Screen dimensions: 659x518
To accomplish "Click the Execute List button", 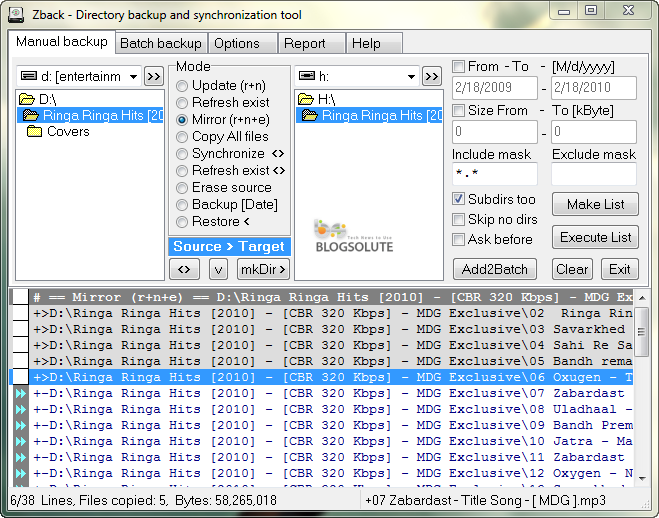I will 596,237.
